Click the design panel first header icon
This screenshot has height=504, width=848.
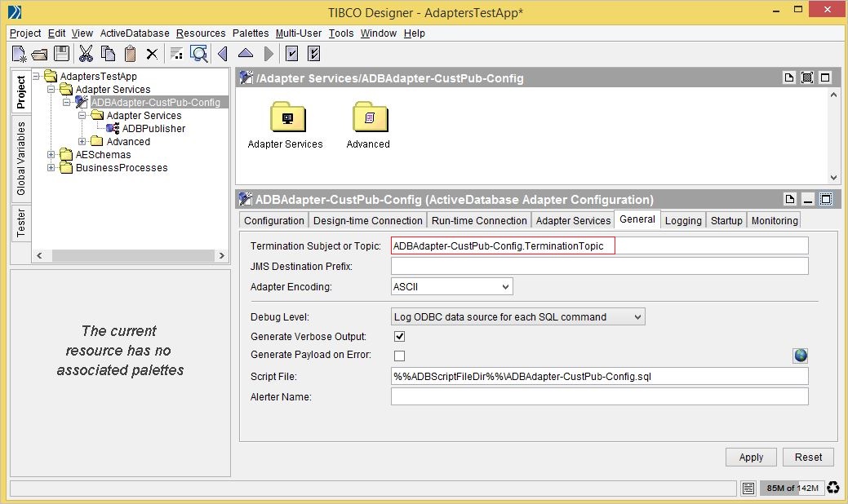(789, 77)
